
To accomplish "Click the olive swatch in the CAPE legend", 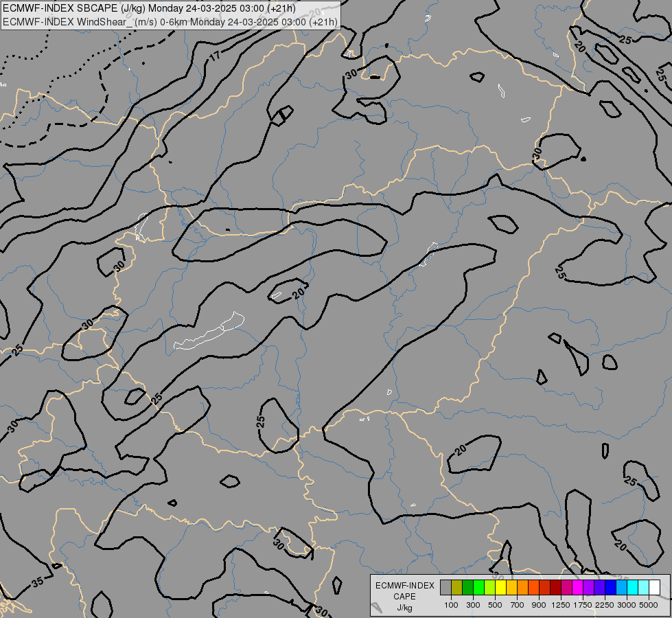I will pyautogui.click(x=457, y=588).
